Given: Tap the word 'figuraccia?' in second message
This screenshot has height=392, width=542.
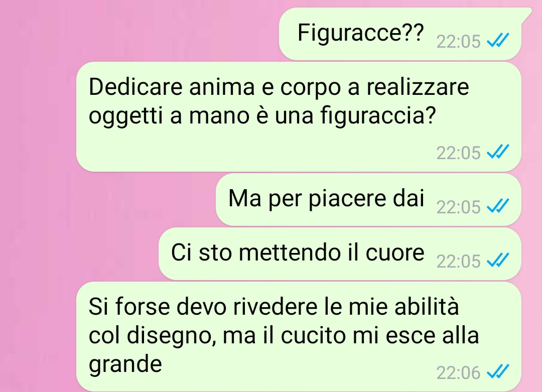Looking at the screenshot, I should pos(378,116).
